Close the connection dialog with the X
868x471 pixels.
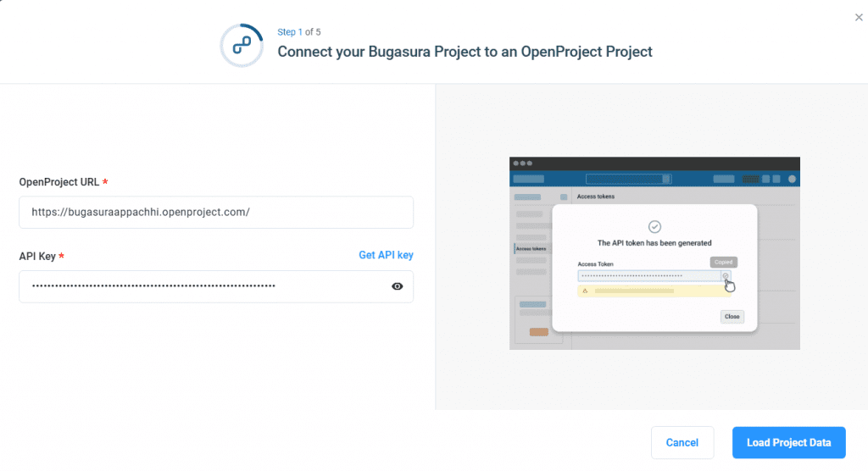click(859, 17)
